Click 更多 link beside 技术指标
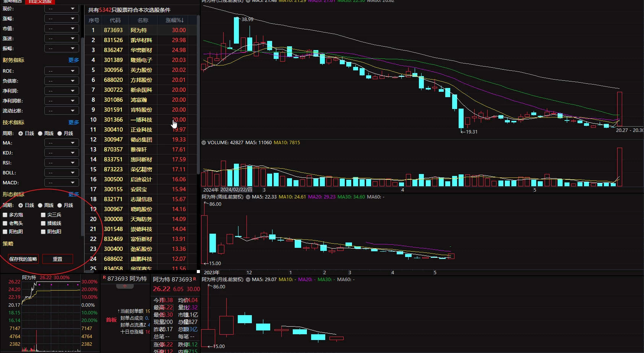 click(74, 122)
